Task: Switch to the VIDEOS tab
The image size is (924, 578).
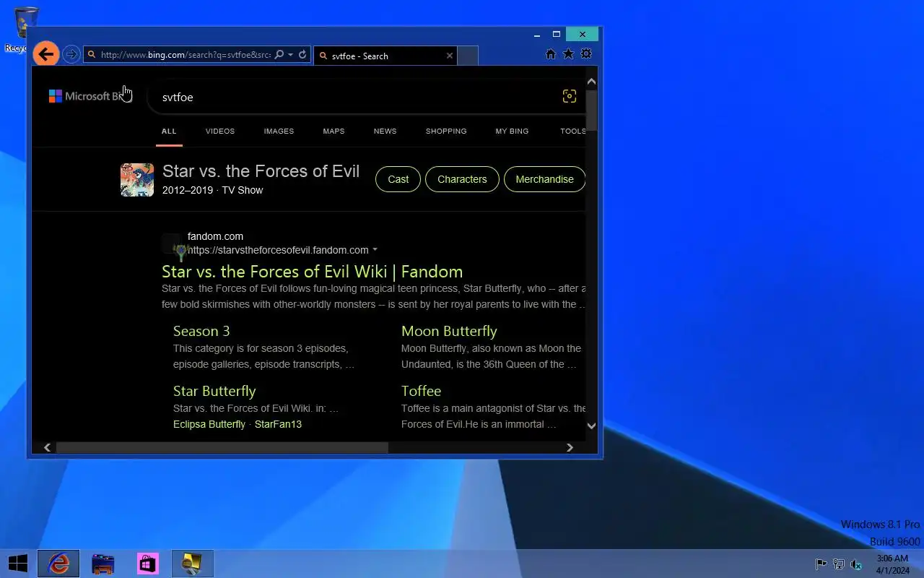Action: pyautogui.click(x=220, y=131)
